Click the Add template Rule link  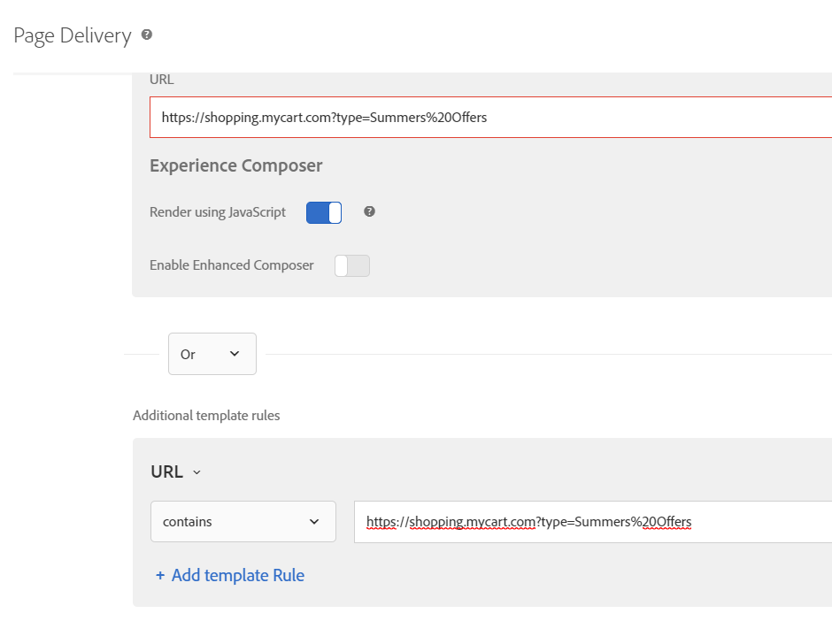pos(237,575)
